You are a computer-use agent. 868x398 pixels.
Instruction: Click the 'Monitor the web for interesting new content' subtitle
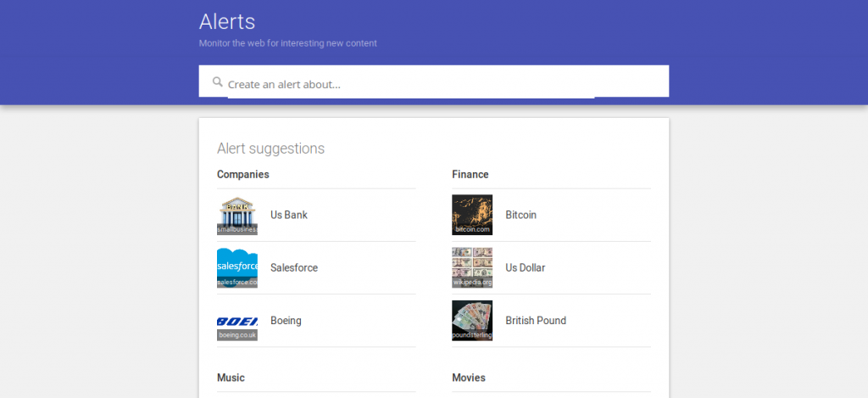pyautogui.click(x=288, y=43)
